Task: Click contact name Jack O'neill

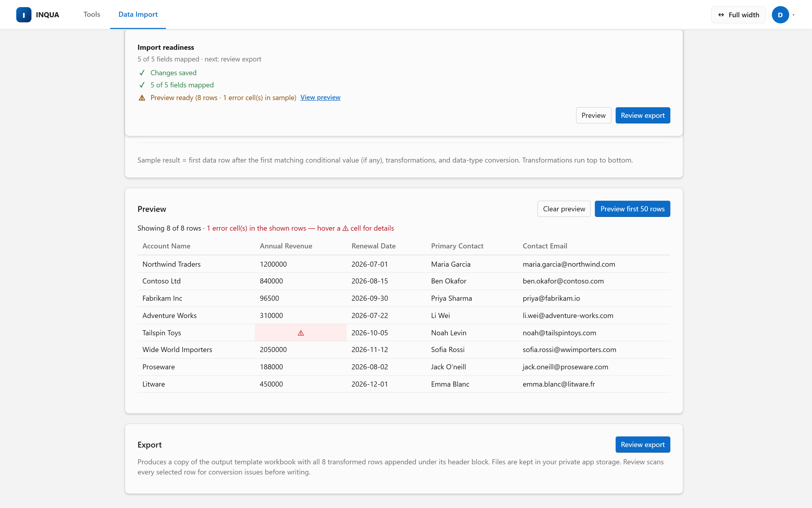Action: pos(448,367)
